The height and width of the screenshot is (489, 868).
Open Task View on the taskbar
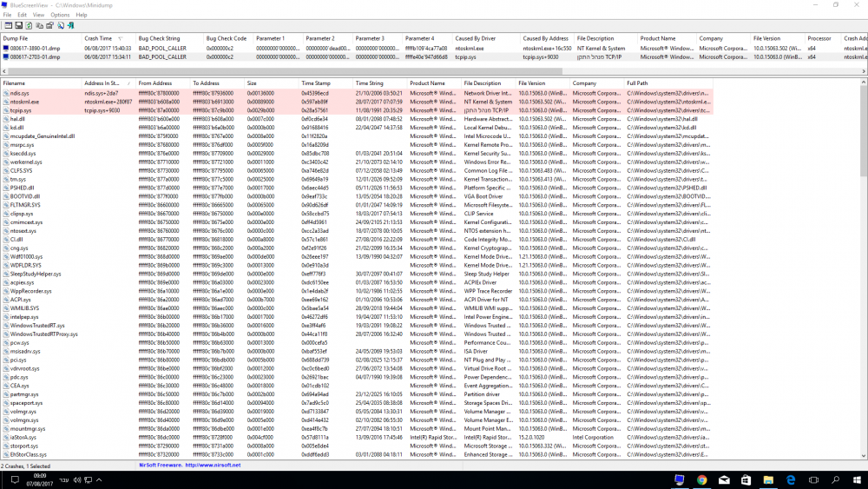click(813, 480)
